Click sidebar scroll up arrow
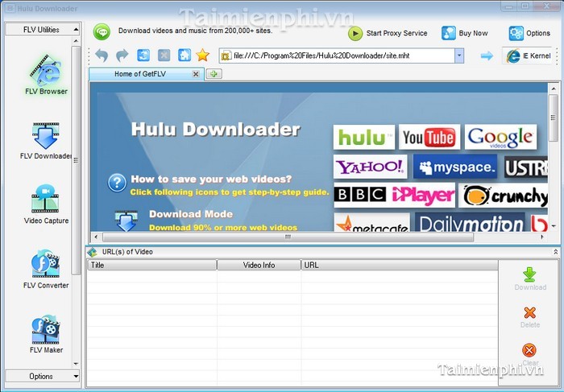564x392 pixels. pos(76,41)
